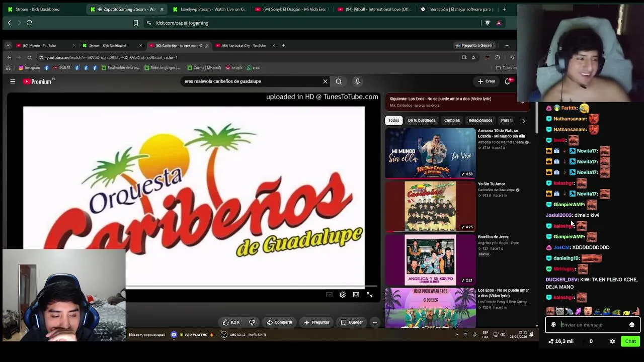The width and height of the screenshot is (644, 362).
Task: Open more actions menu below video
Action: point(375,322)
